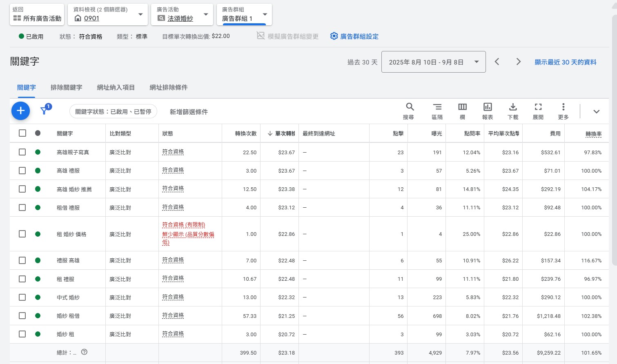The height and width of the screenshot is (364, 617).
Task: Click the 顯示最近 30 天的資料 link
Action: 566,62
